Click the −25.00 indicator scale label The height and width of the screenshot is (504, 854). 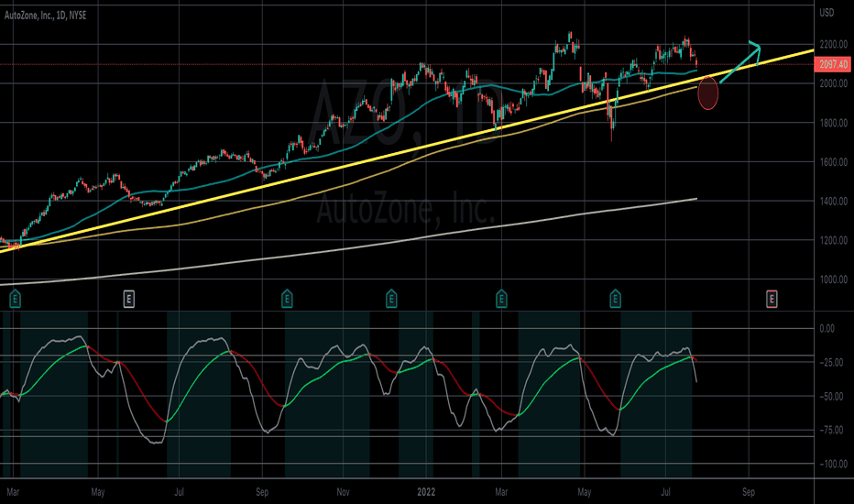[x=832, y=362]
